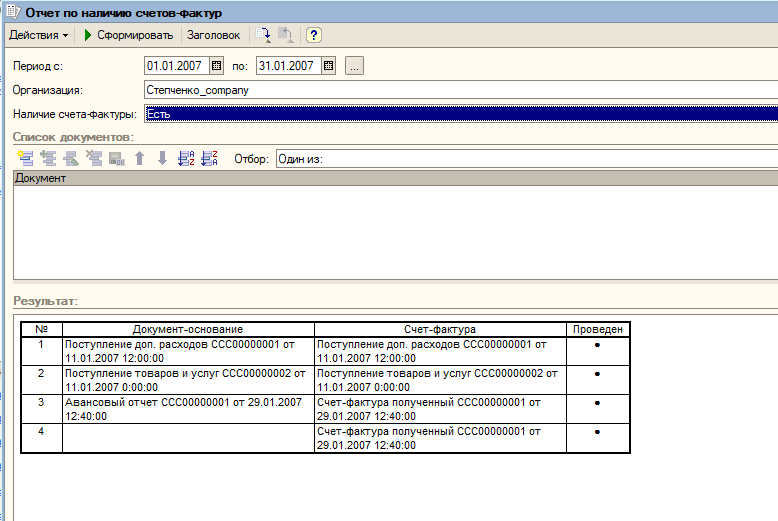The width and height of the screenshot is (778, 521).
Task: Click row 3 Счет-фактура полученный cell
Action: click(x=440, y=409)
